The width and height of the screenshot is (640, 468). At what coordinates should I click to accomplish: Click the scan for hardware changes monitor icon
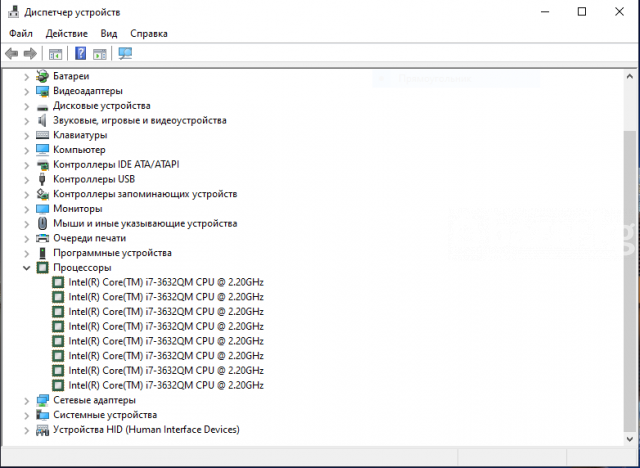pyautogui.click(x=125, y=53)
